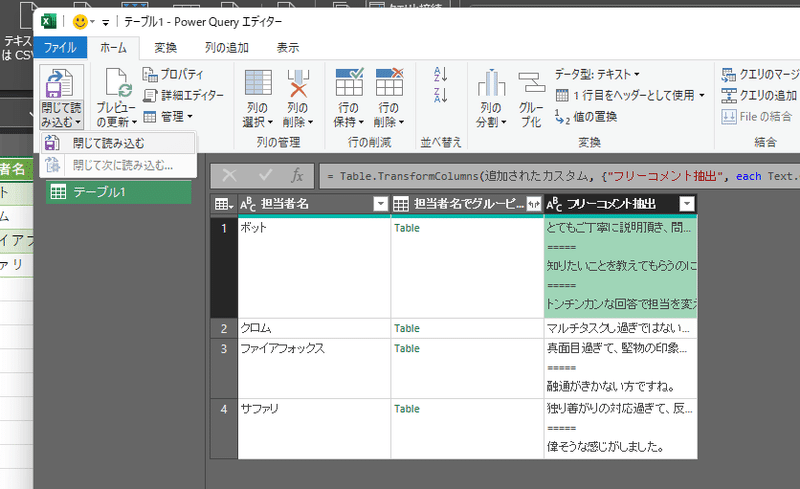800x489 pixels.
Task: Expand the 1行目をヘッダーとして使用 dropdown arrow
Action: point(702,95)
